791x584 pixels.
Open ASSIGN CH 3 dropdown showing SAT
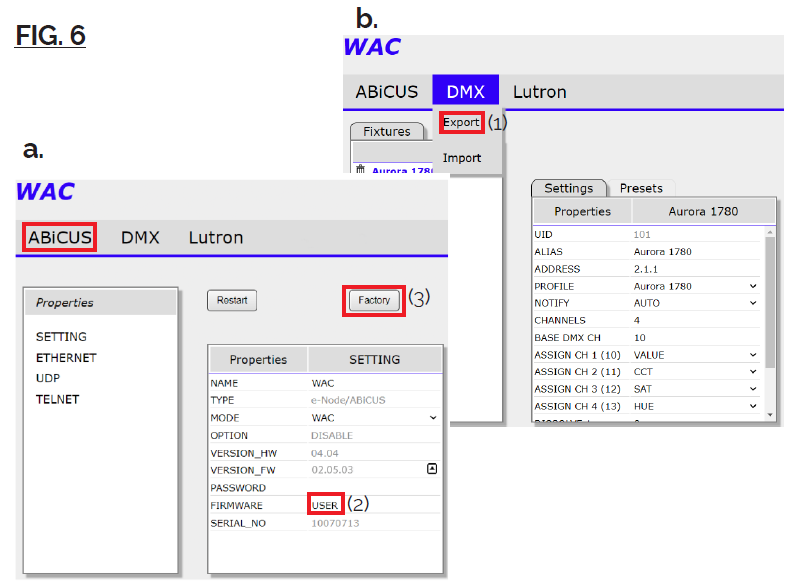752,389
